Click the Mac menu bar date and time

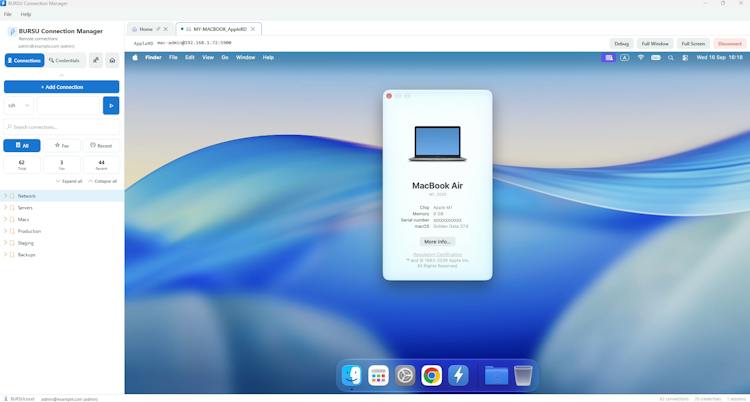tap(719, 57)
